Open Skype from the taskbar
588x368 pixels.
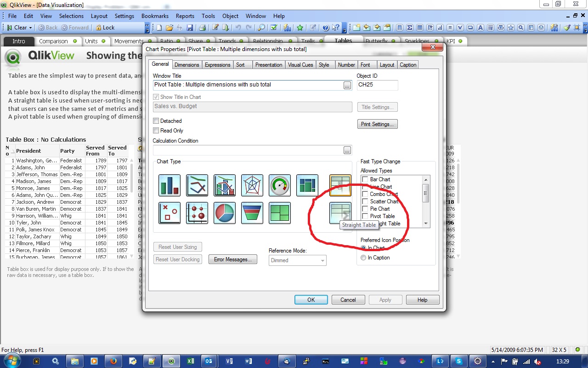(458, 361)
